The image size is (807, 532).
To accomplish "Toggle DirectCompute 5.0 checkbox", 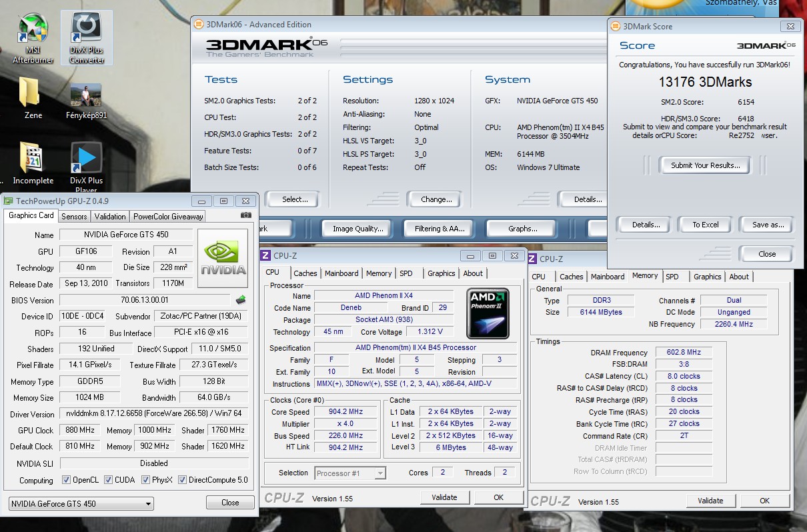I will [x=182, y=480].
